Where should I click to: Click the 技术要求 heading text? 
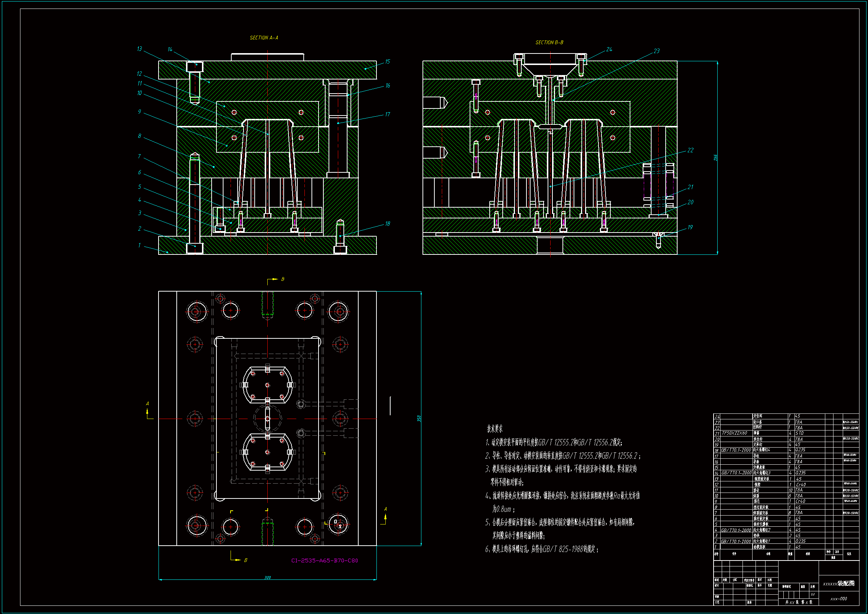click(495, 429)
